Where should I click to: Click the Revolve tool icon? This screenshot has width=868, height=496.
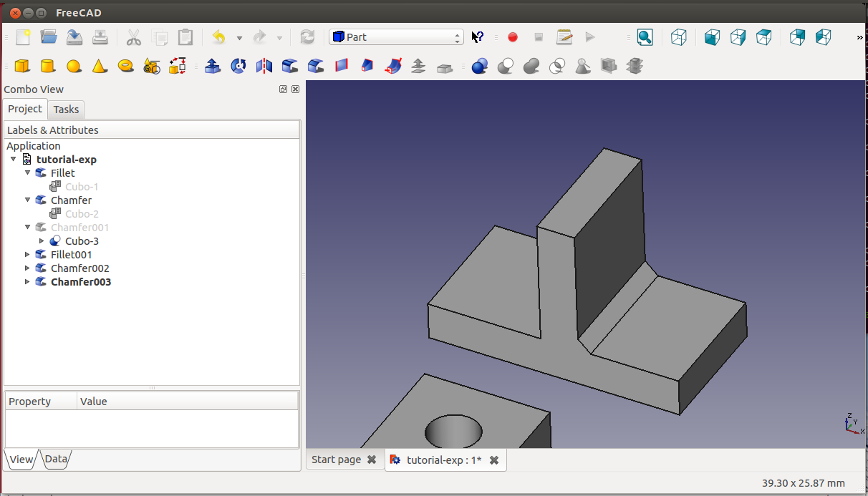pos(239,67)
